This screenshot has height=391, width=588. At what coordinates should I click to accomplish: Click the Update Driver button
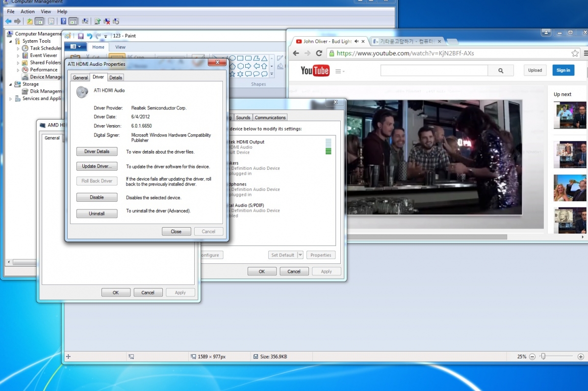click(97, 166)
